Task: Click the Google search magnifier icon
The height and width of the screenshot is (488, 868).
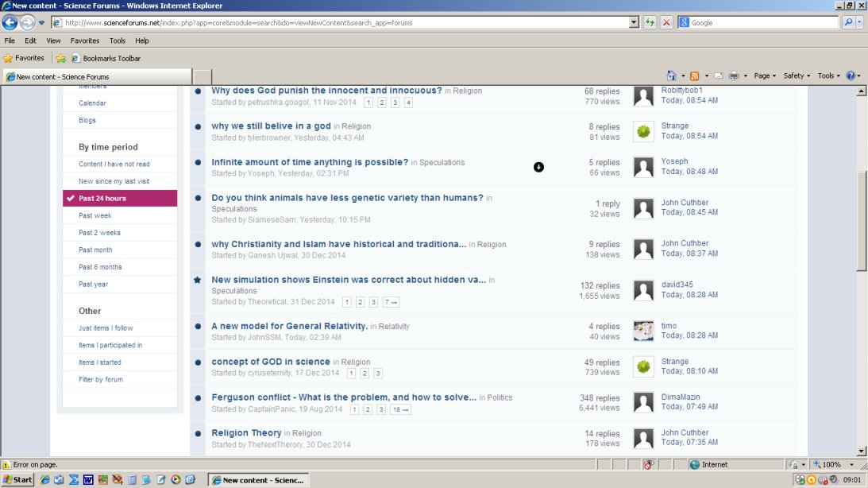Action: point(848,23)
